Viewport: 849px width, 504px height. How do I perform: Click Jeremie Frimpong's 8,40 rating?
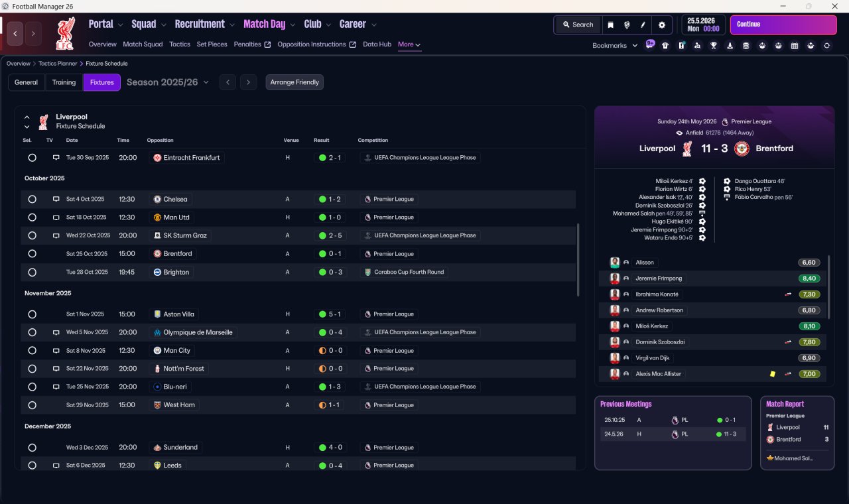tap(809, 279)
